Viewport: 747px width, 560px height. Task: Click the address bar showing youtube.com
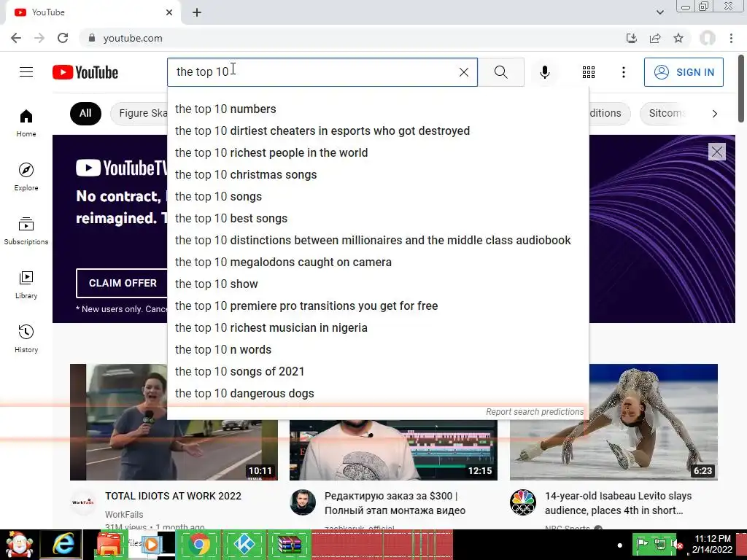coord(352,38)
